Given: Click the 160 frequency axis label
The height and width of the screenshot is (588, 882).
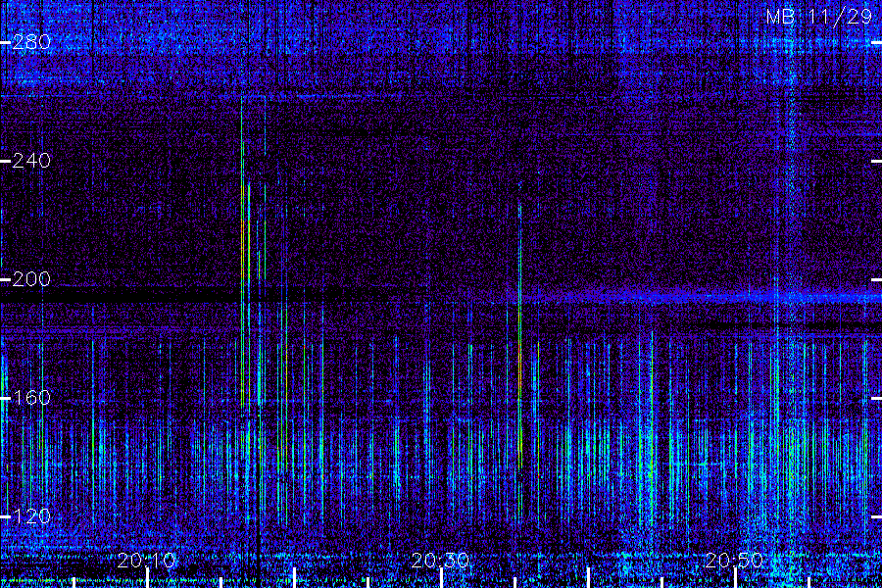Looking at the screenshot, I should (x=31, y=398).
